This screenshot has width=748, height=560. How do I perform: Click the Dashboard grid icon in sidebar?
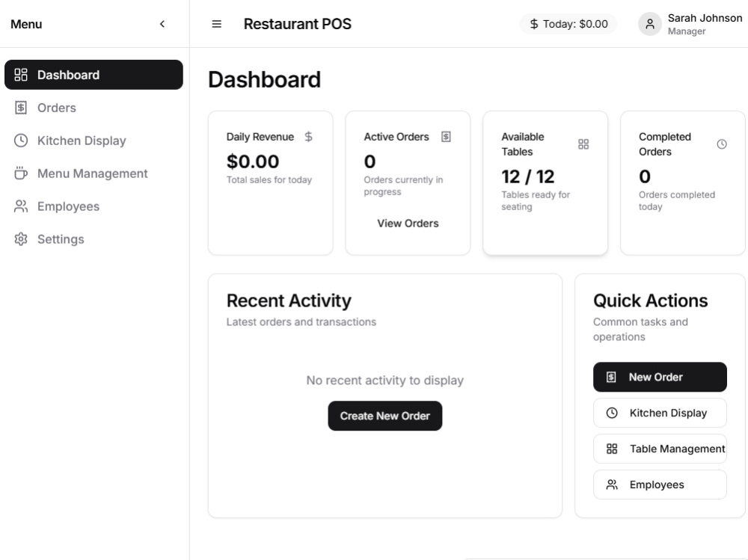[x=21, y=75]
